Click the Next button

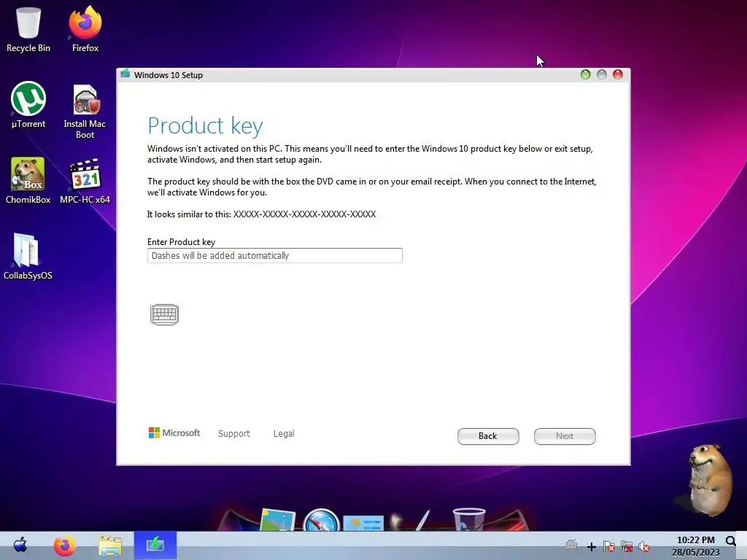[565, 436]
